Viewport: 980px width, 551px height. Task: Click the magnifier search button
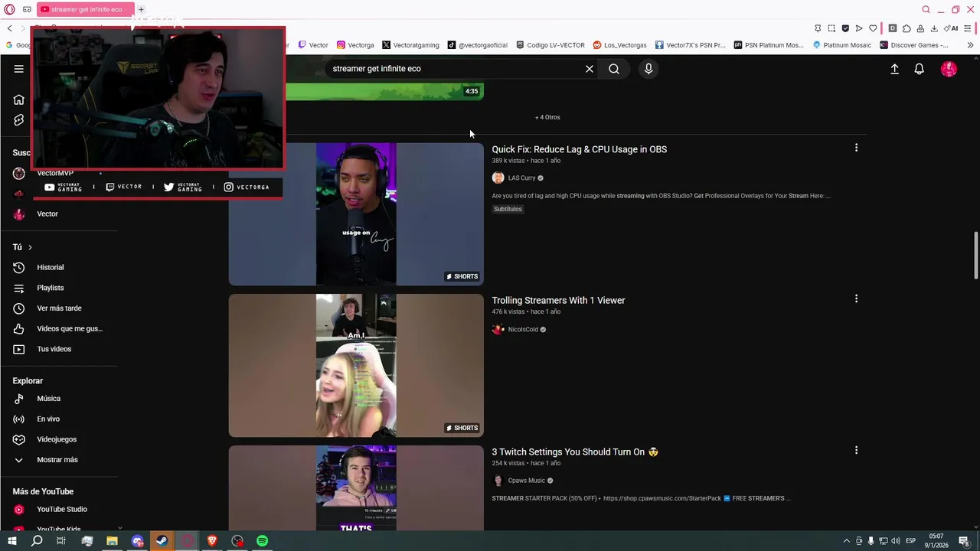614,69
